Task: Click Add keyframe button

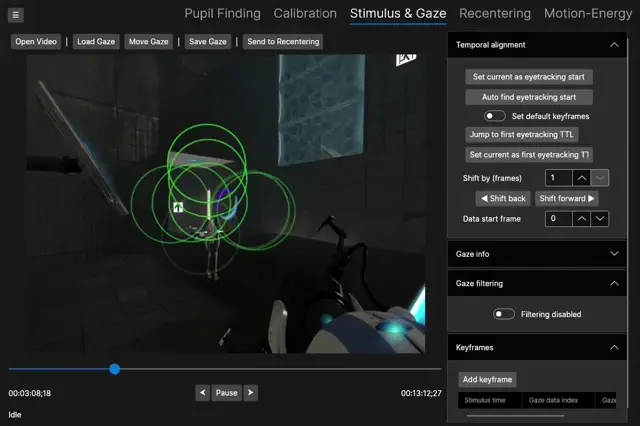Action: tap(487, 379)
